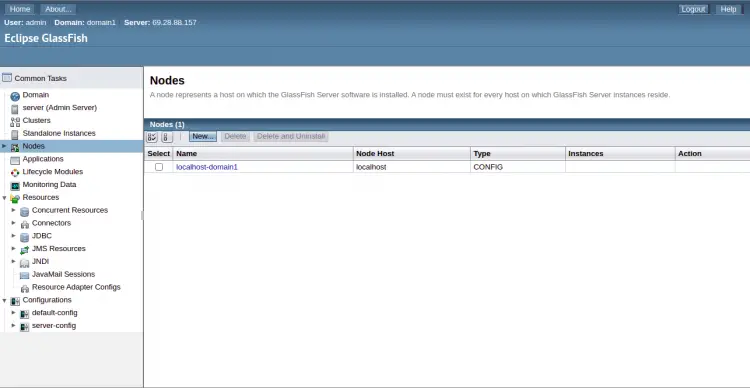Viewport: 750px width, 388px height.
Task: Select JavaMail Sessions tree item
Action: (x=63, y=274)
